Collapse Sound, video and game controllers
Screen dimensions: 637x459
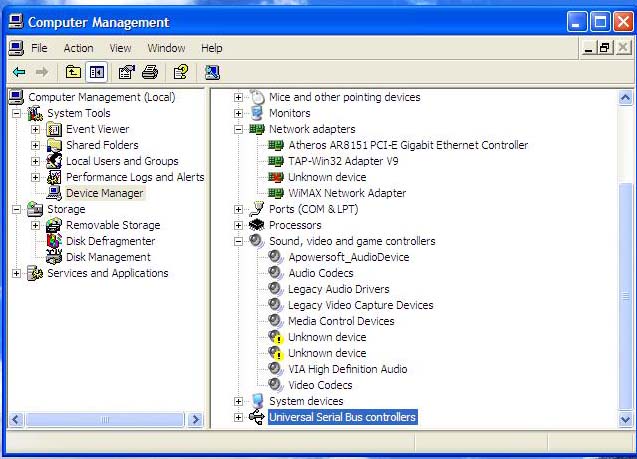coord(238,241)
